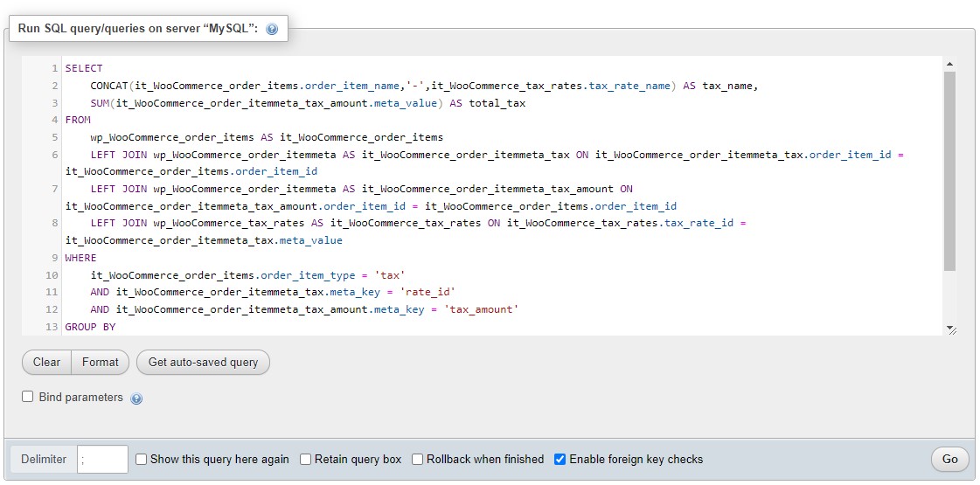Click the Delimiter label

click(x=44, y=460)
